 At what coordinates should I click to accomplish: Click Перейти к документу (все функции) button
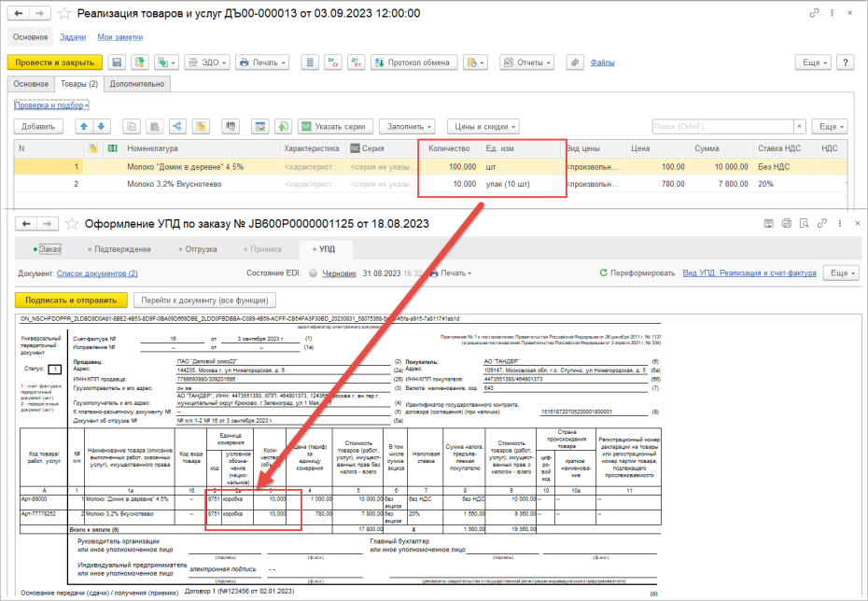tap(204, 300)
